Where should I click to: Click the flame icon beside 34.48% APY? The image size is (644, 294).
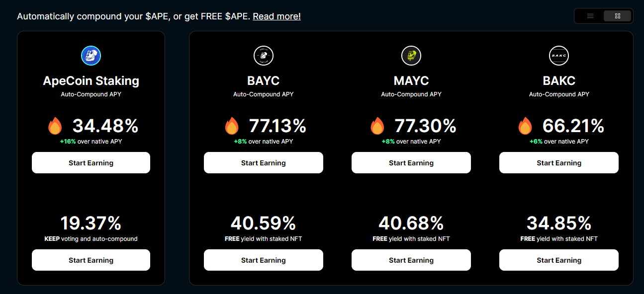pos(55,126)
